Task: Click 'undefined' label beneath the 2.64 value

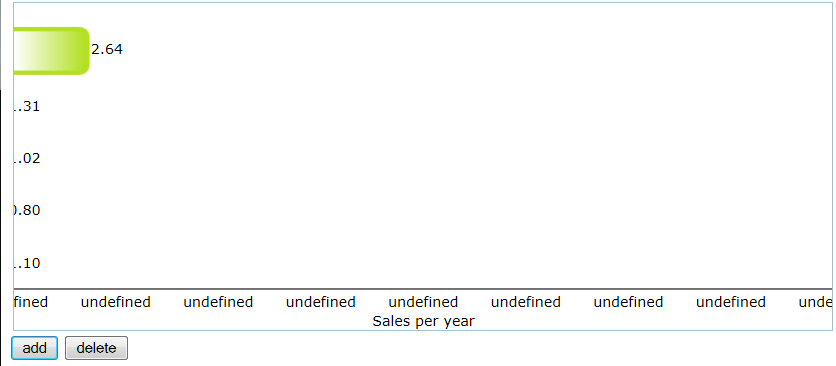Action: click(116, 302)
